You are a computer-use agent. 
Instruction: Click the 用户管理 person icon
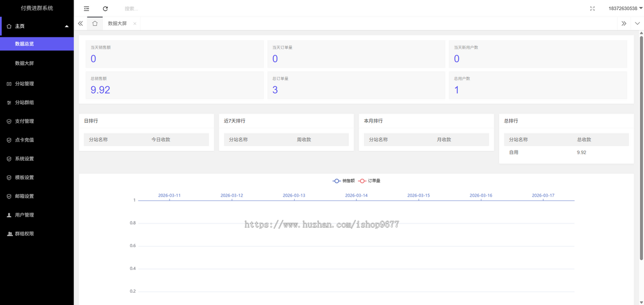[x=9, y=215]
